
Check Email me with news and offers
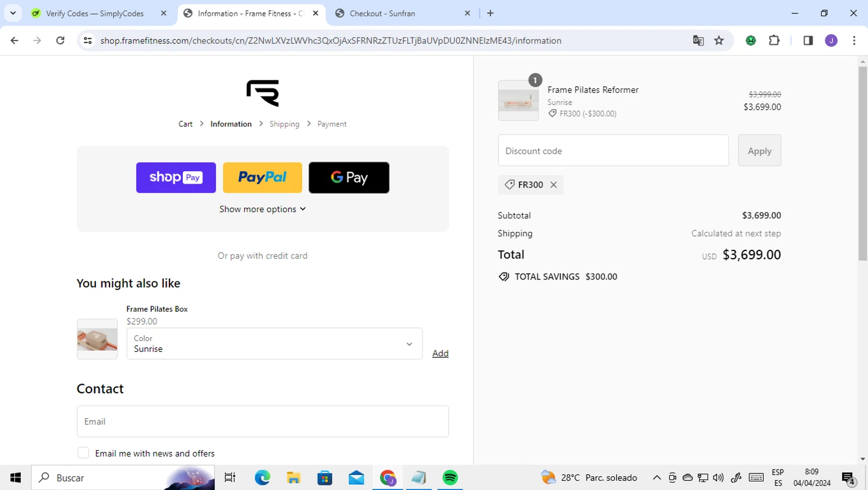tap(83, 453)
